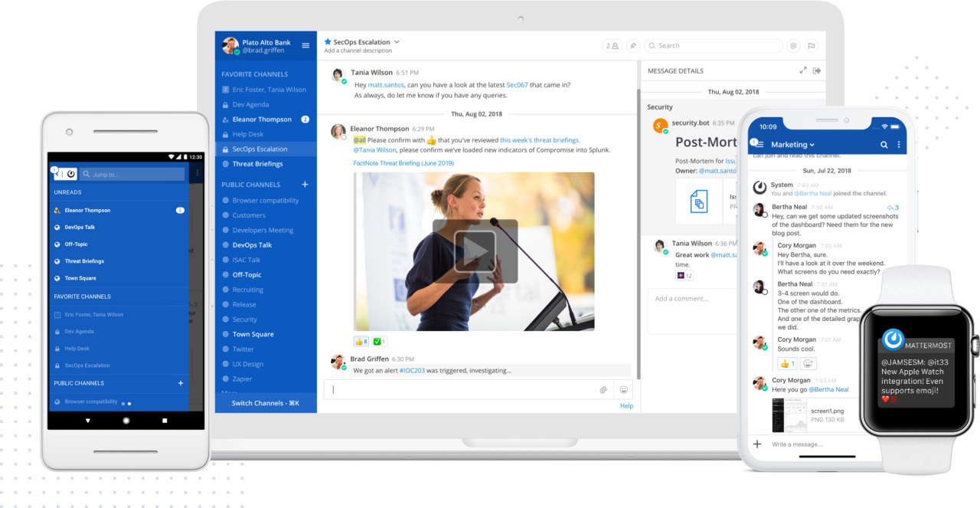This screenshot has height=508, width=980.
Task: Follow the Sec067 link in Tania Wilson's message
Action: tap(517, 85)
